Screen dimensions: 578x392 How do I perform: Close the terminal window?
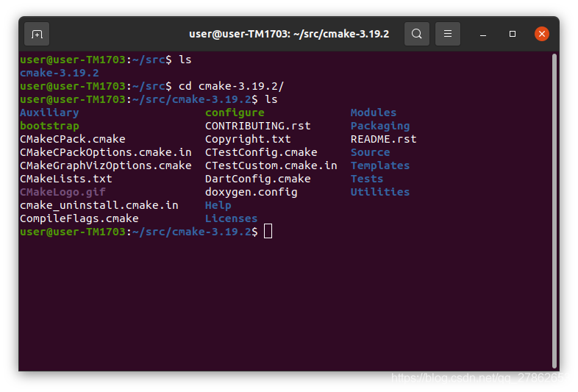[x=541, y=34]
